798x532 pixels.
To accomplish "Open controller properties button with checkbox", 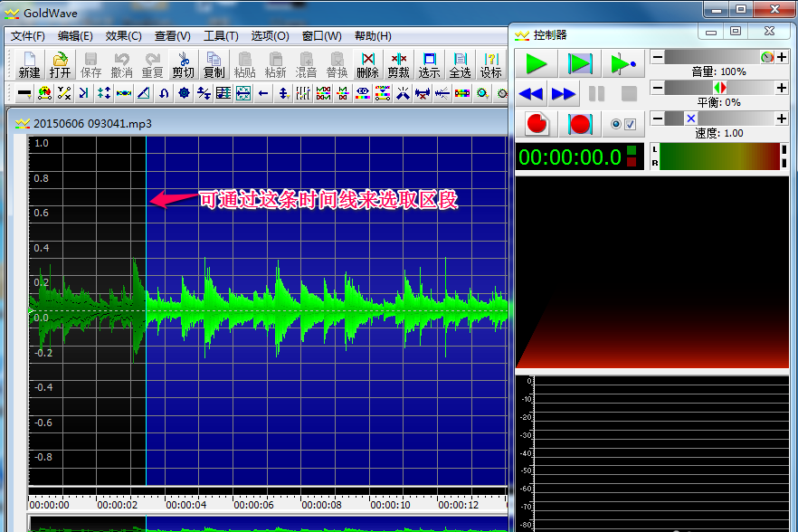I will (623, 124).
